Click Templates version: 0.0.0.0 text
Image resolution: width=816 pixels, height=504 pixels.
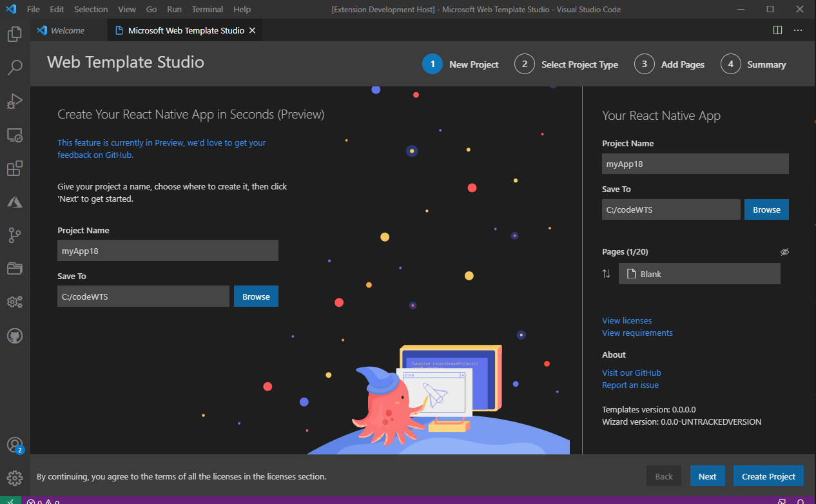(648, 409)
